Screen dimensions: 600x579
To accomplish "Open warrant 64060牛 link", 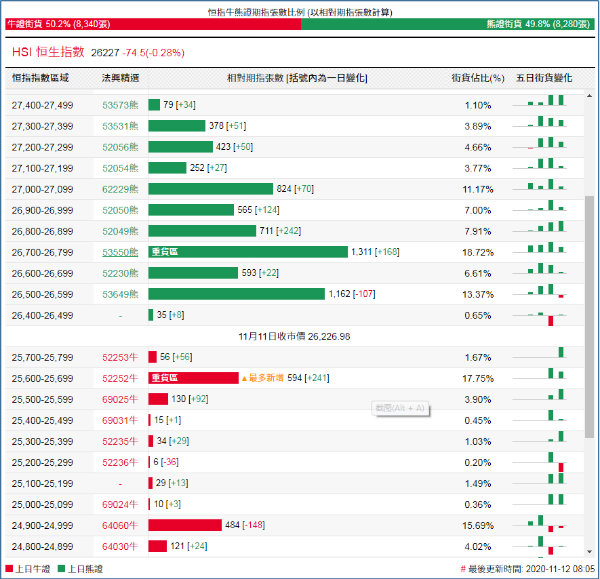I will (120, 526).
